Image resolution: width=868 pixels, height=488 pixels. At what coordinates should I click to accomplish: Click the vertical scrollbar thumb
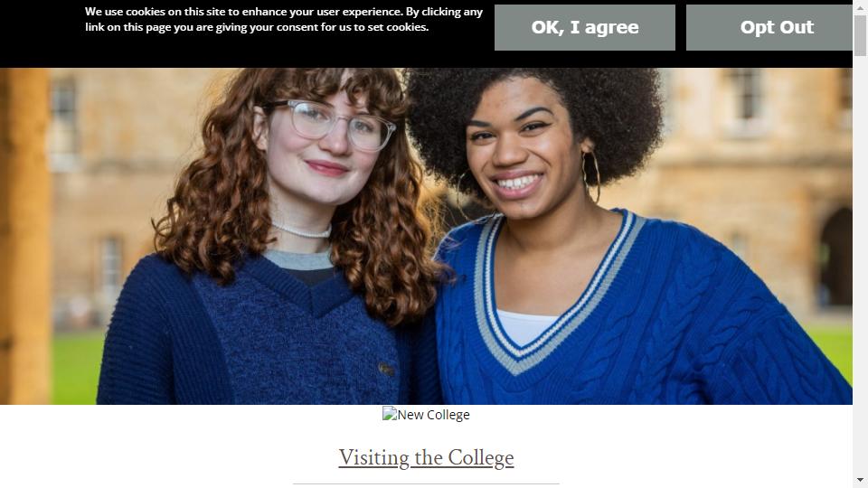(860, 35)
